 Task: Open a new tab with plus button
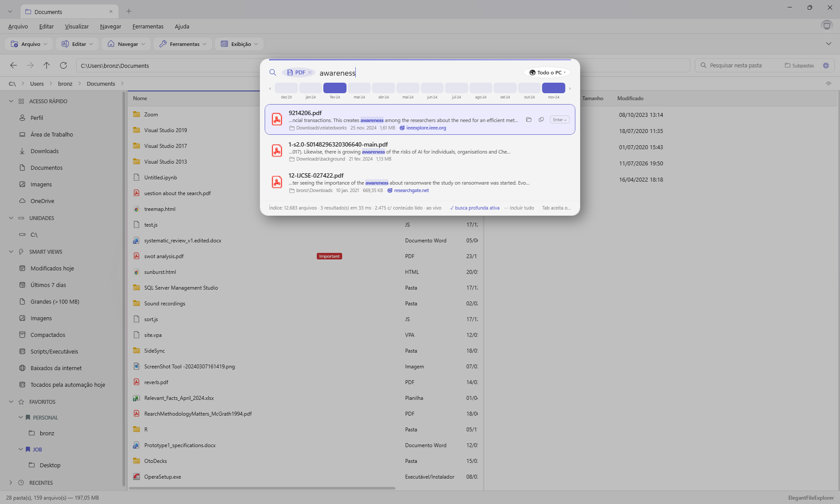tap(129, 11)
